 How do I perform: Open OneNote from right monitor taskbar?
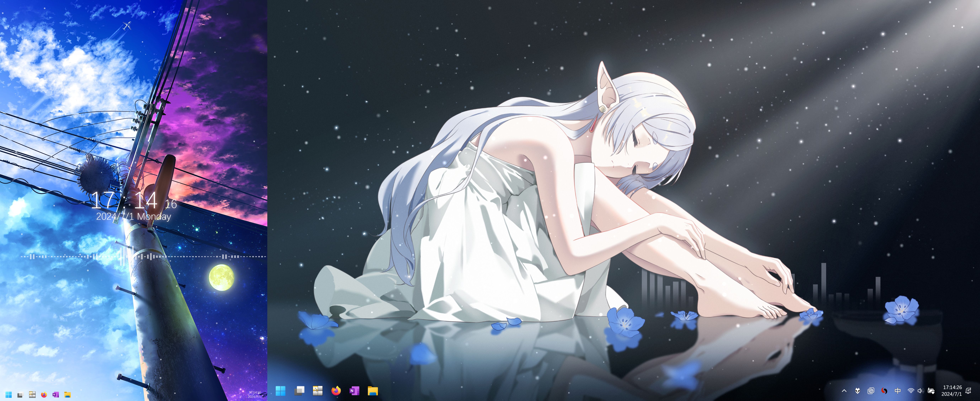354,391
